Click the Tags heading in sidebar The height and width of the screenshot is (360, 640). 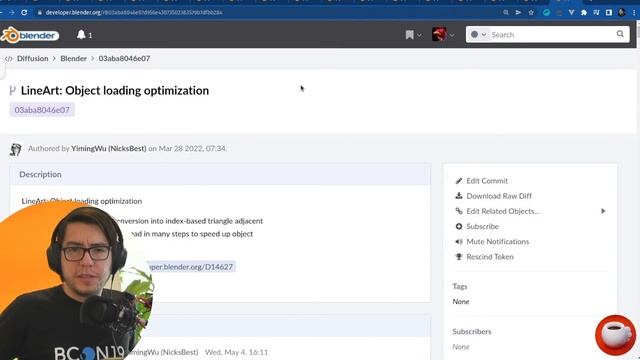(x=460, y=287)
